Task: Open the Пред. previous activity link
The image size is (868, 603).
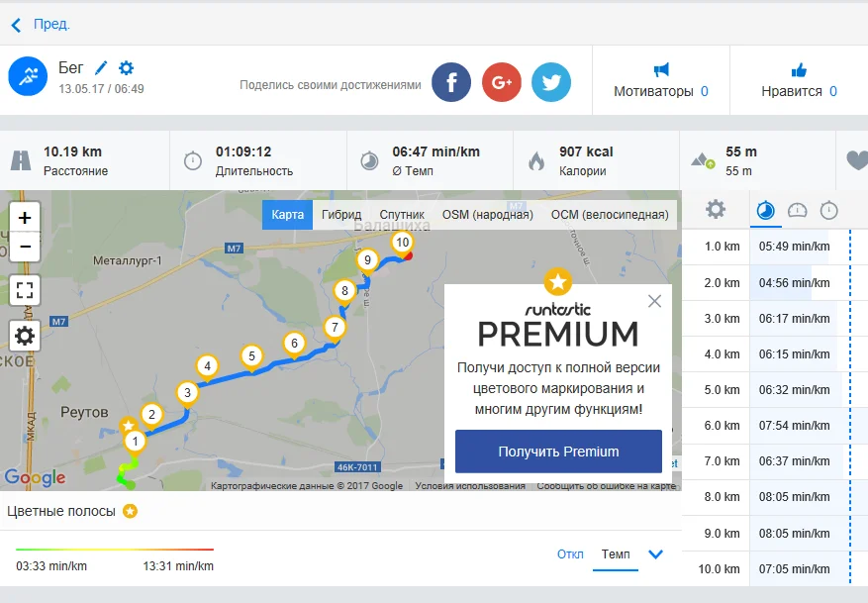Action: [51, 25]
